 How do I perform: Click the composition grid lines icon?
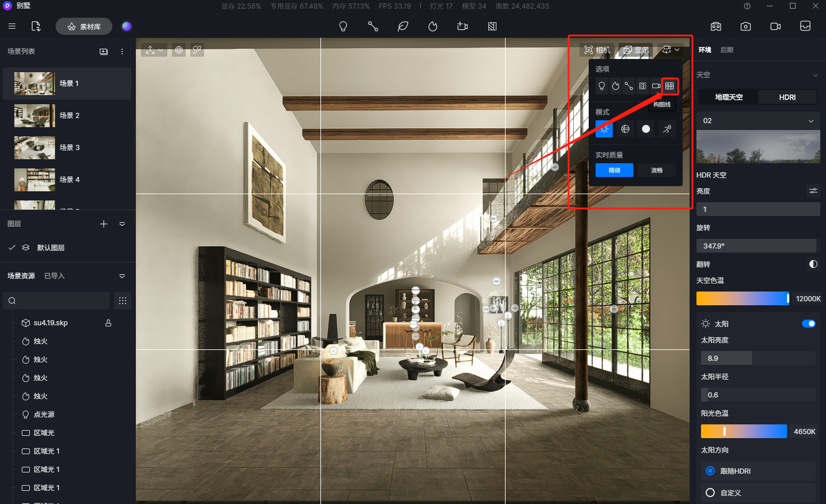[670, 86]
